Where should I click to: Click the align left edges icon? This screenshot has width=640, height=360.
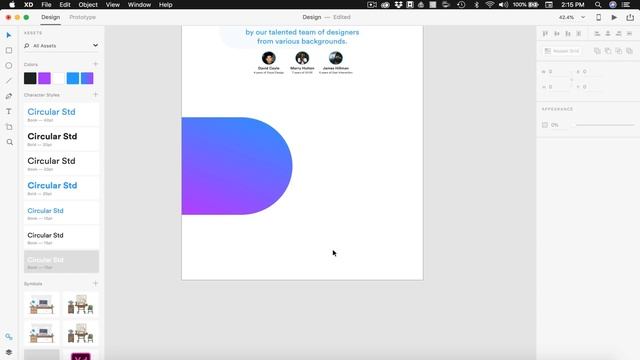[597, 33]
